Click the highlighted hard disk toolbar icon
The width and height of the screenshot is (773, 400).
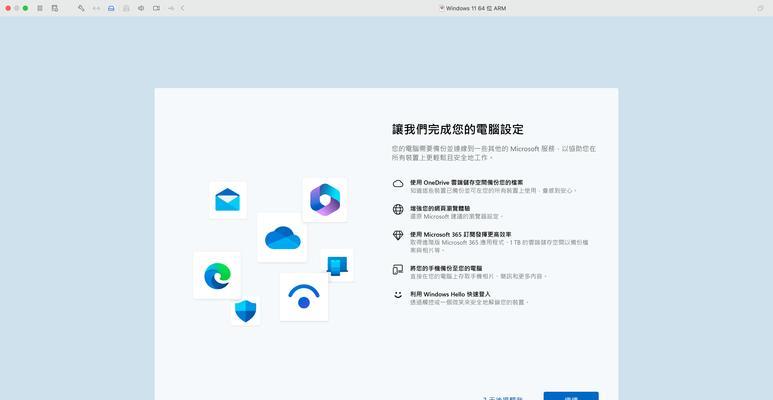click(111, 8)
